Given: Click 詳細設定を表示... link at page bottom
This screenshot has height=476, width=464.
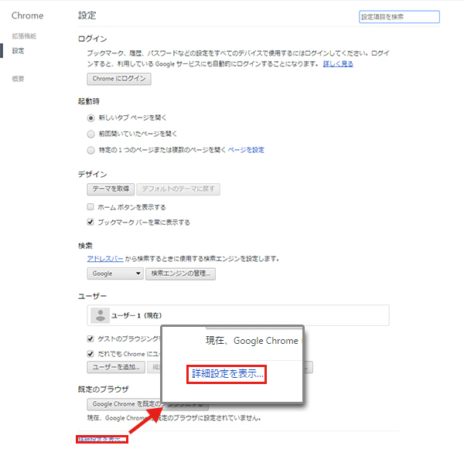Looking at the screenshot, I should [101, 439].
